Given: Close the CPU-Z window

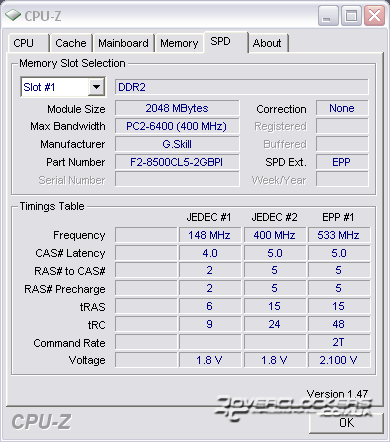Looking at the screenshot, I should (374, 15).
